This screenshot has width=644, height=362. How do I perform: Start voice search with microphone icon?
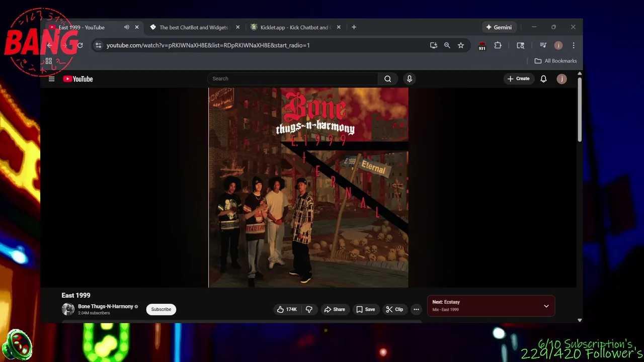pyautogui.click(x=409, y=79)
